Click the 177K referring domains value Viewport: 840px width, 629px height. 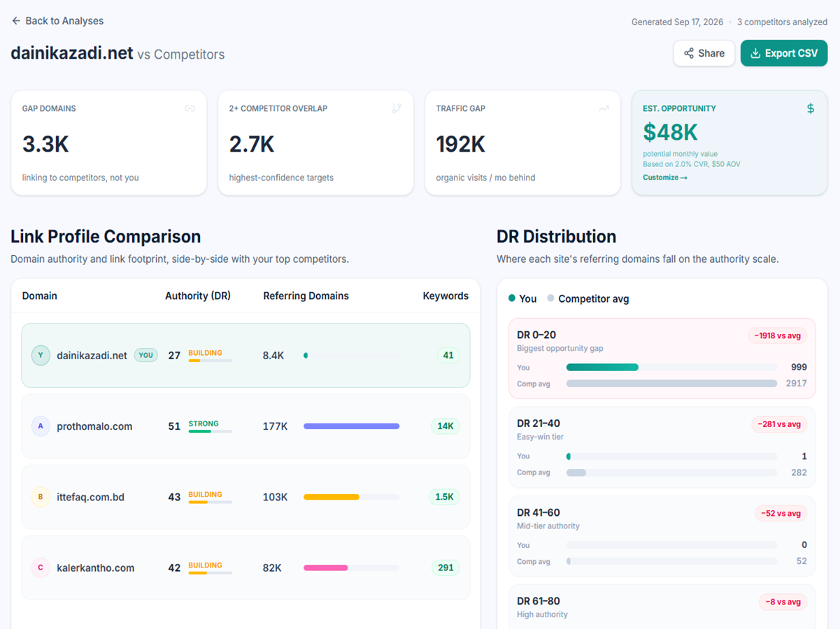(x=276, y=426)
